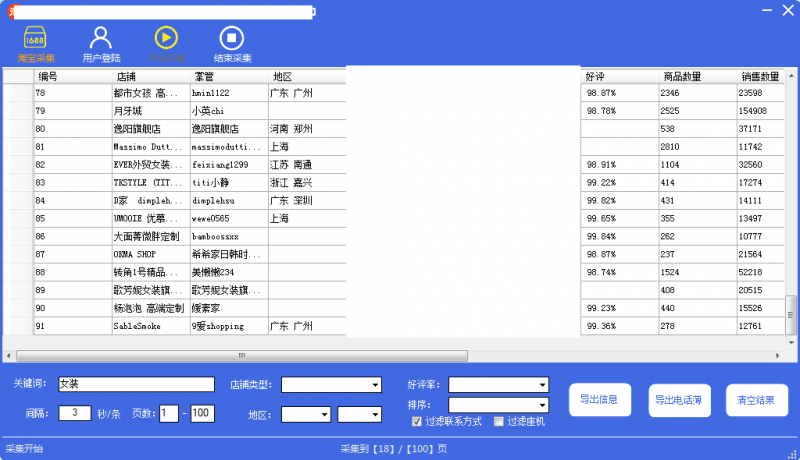The height and width of the screenshot is (460, 800).
Task: Stop collecting via 结束采集 icon
Action: click(x=232, y=44)
